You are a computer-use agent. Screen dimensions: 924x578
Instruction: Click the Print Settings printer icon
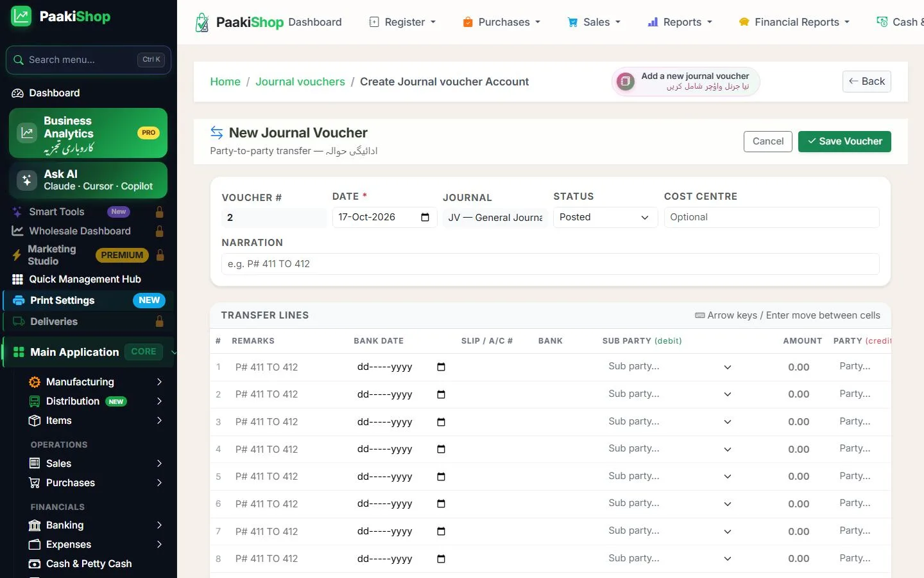pyautogui.click(x=19, y=301)
